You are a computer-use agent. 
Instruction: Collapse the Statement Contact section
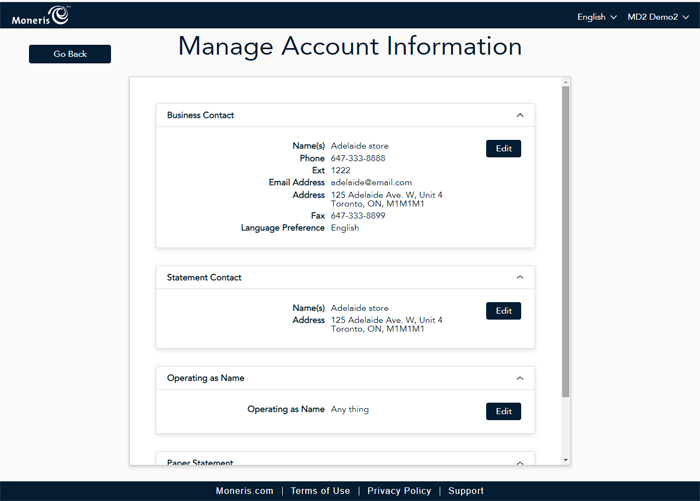pyautogui.click(x=520, y=277)
